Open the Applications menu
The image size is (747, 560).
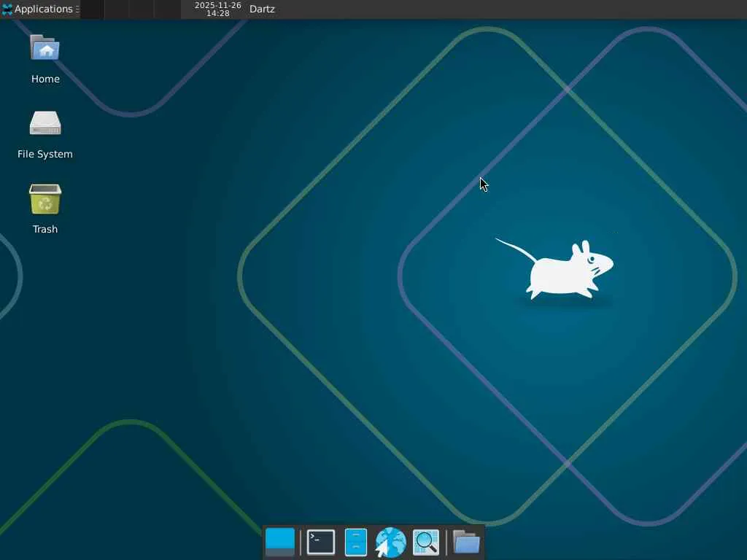pyautogui.click(x=40, y=9)
